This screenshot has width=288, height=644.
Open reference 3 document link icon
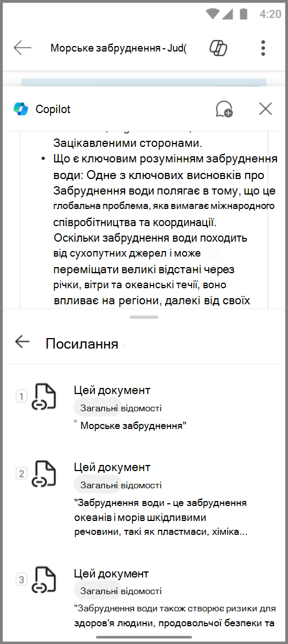(44, 580)
